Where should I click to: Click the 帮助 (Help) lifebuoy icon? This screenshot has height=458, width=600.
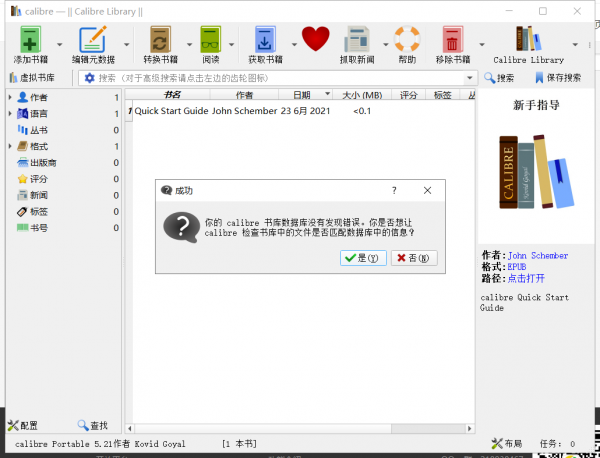coord(407,39)
